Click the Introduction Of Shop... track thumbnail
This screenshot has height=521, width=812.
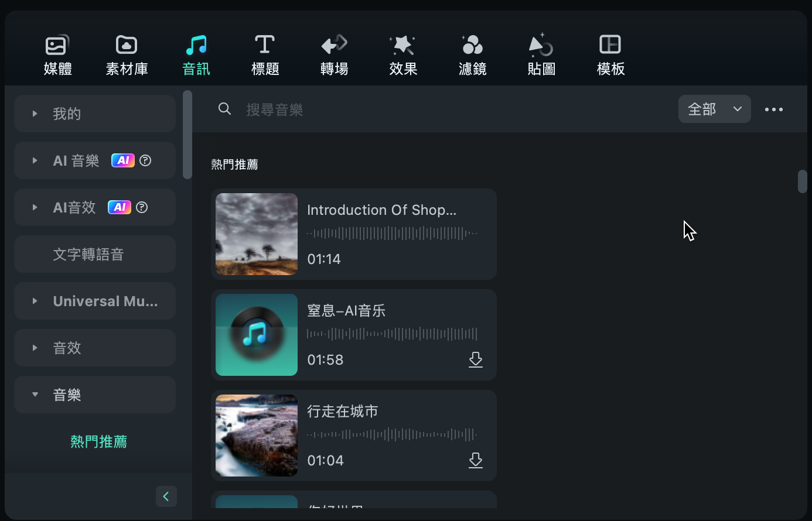tap(257, 234)
